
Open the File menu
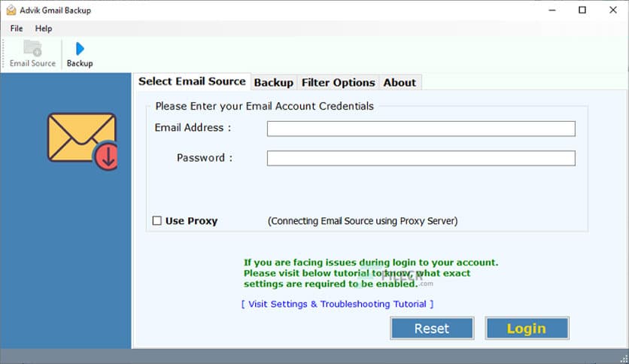pos(17,29)
